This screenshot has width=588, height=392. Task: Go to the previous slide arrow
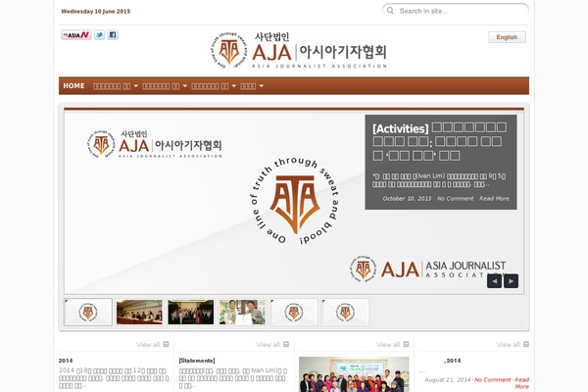(x=494, y=281)
